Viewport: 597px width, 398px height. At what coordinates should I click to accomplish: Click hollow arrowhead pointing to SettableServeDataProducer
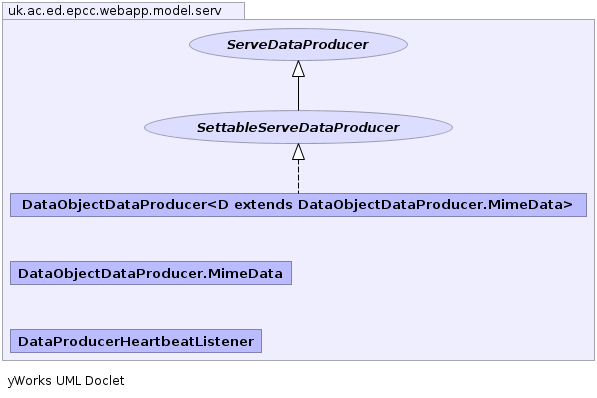298,152
